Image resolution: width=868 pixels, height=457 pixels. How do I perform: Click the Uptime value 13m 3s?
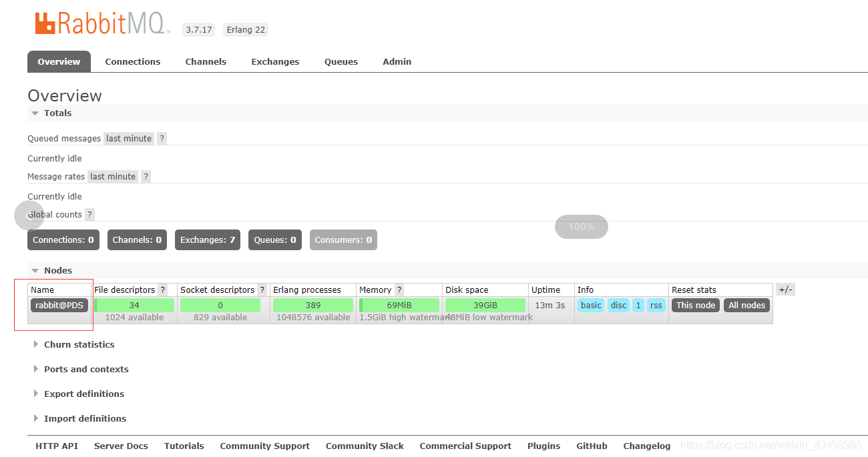coord(550,306)
